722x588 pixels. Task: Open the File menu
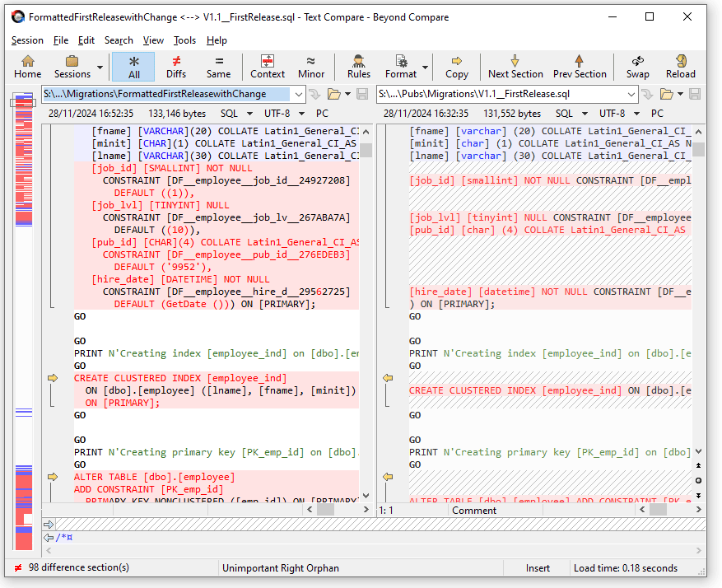[61, 40]
